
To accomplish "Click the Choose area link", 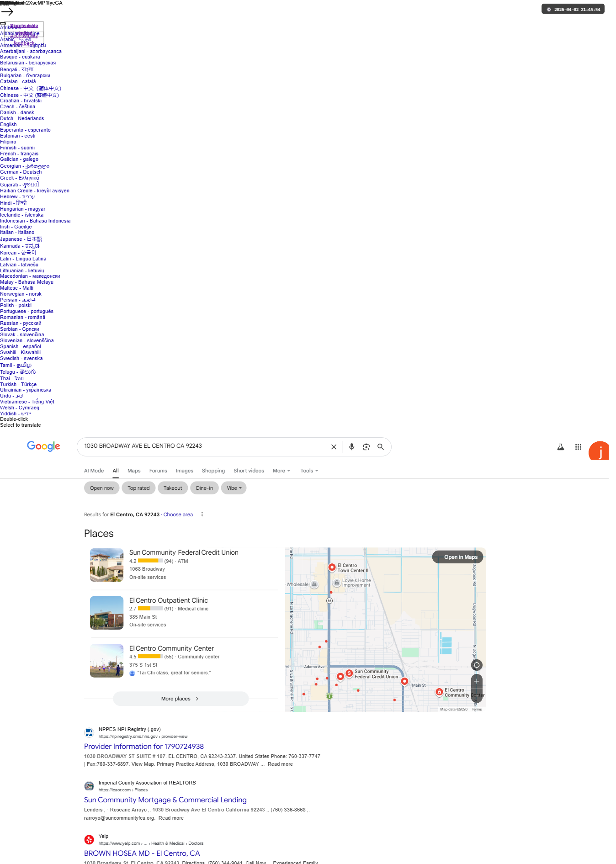I will tap(178, 514).
